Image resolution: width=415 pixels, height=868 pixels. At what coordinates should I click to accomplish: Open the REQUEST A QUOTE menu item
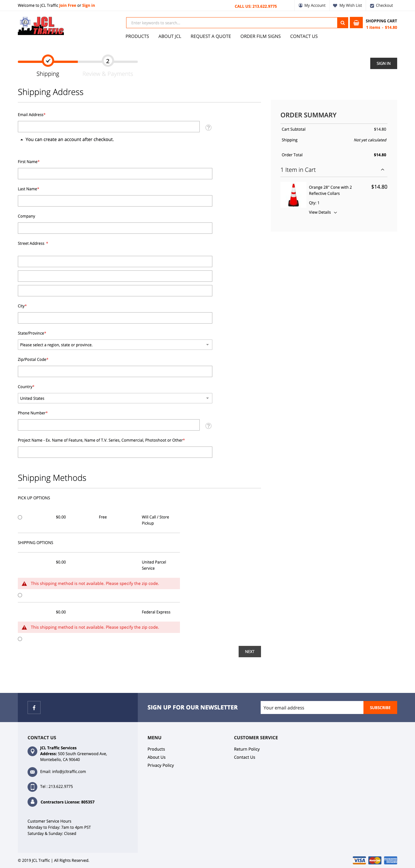pyautogui.click(x=210, y=36)
